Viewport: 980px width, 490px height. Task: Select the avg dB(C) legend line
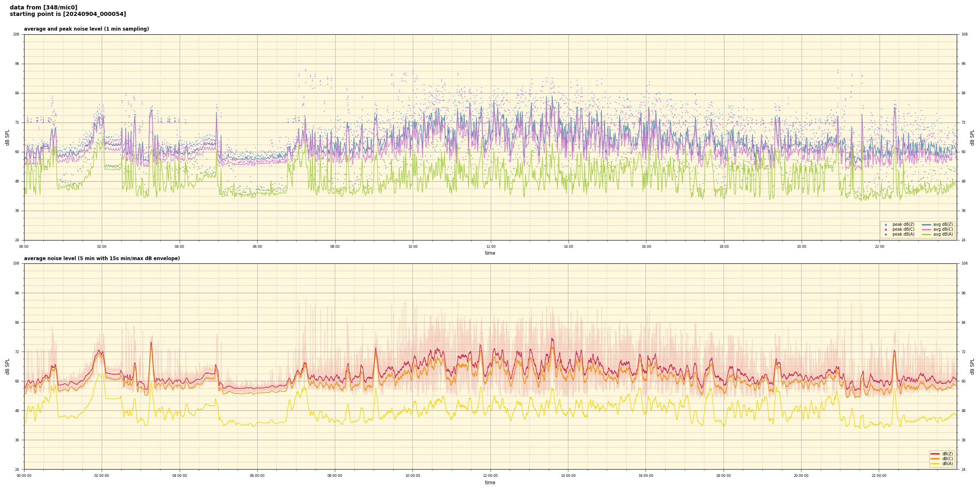(x=927, y=229)
